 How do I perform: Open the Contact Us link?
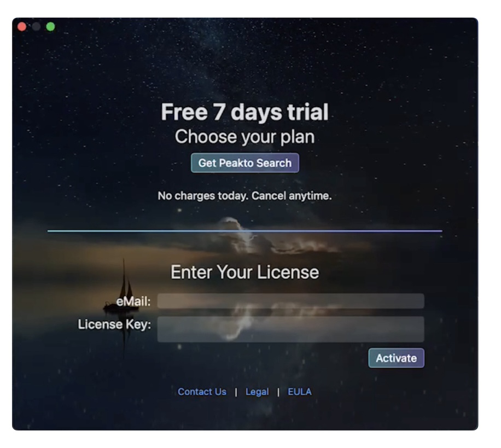pos(202,392)
